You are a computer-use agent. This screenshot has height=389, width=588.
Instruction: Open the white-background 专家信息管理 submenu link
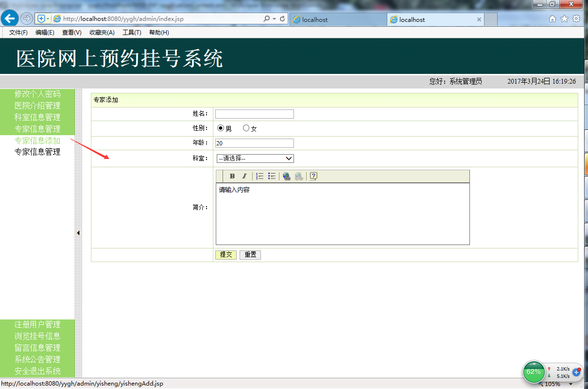pyautogui.click(x=37, y=152)
